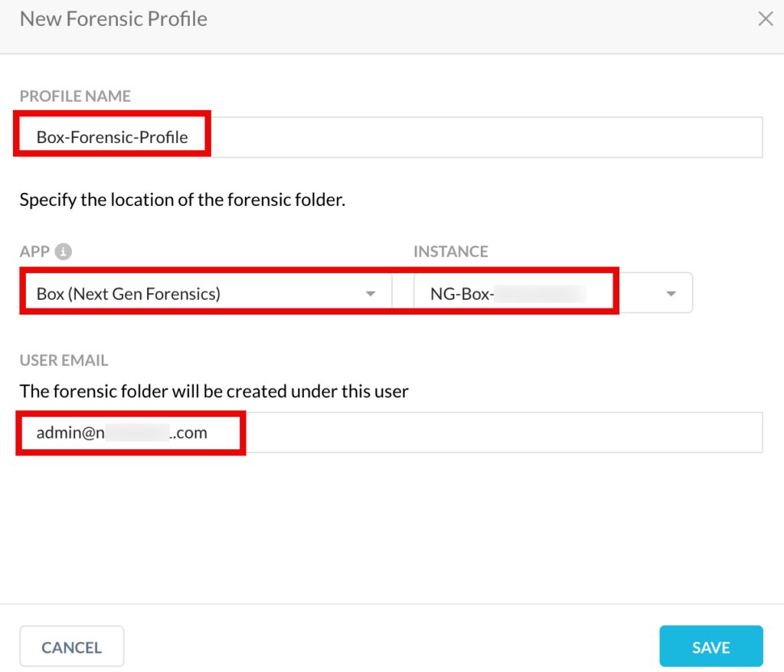The image size is (784, 672).
Task: Close the New Forensic Profile dialog
Action: coord(765,19)
